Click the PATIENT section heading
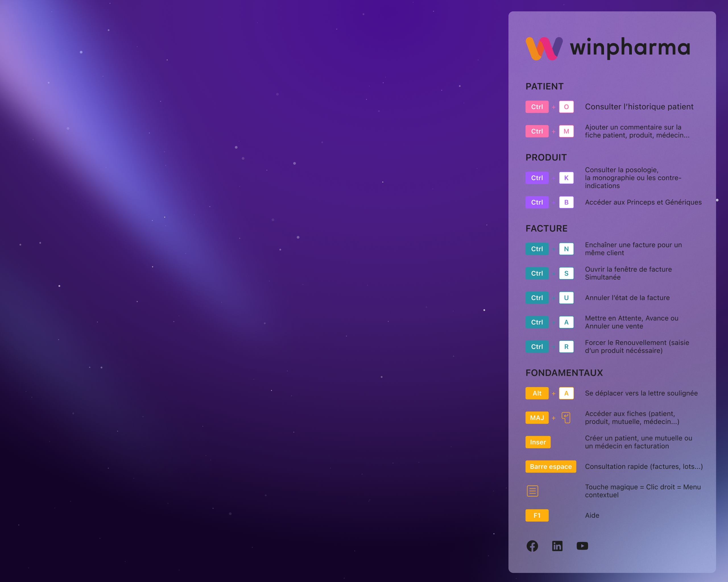The image size is (728, 582). click(544, 86)
